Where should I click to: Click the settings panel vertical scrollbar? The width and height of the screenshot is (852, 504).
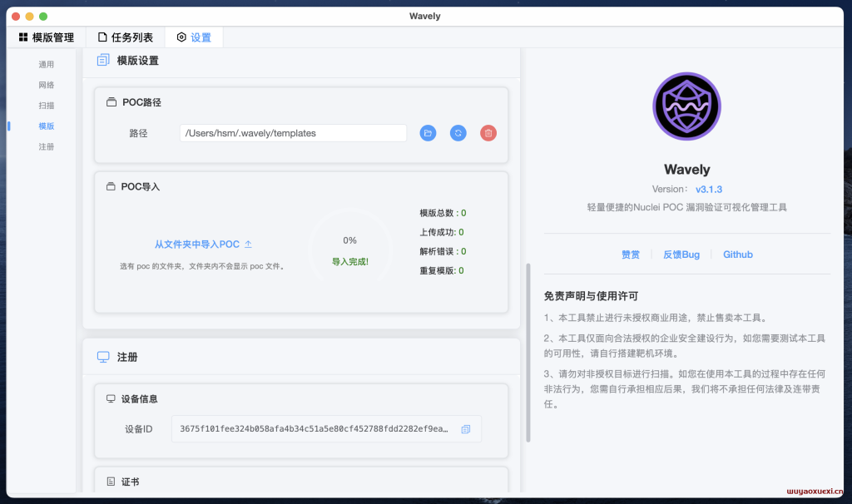528,353
